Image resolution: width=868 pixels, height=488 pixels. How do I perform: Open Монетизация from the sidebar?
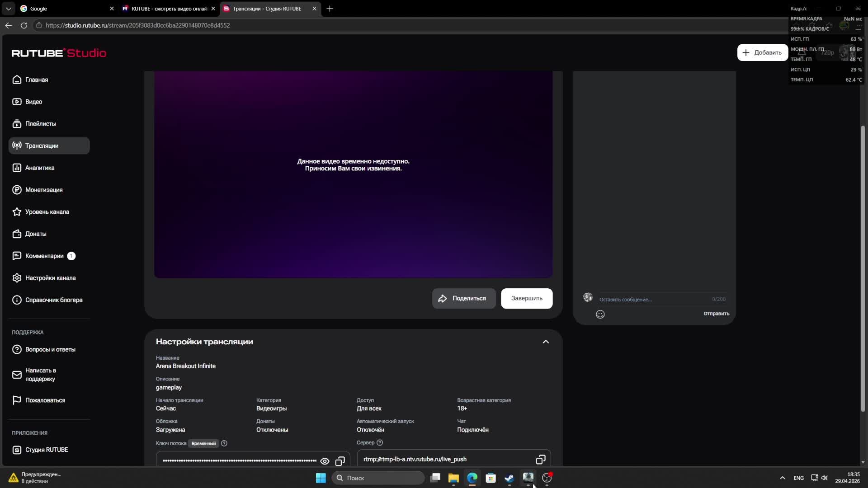(x=44, y=190)
